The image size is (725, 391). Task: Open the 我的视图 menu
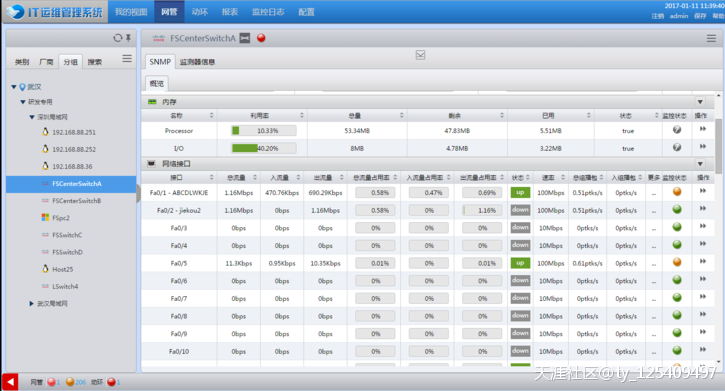pyautogui.click(x=131, y=12)
